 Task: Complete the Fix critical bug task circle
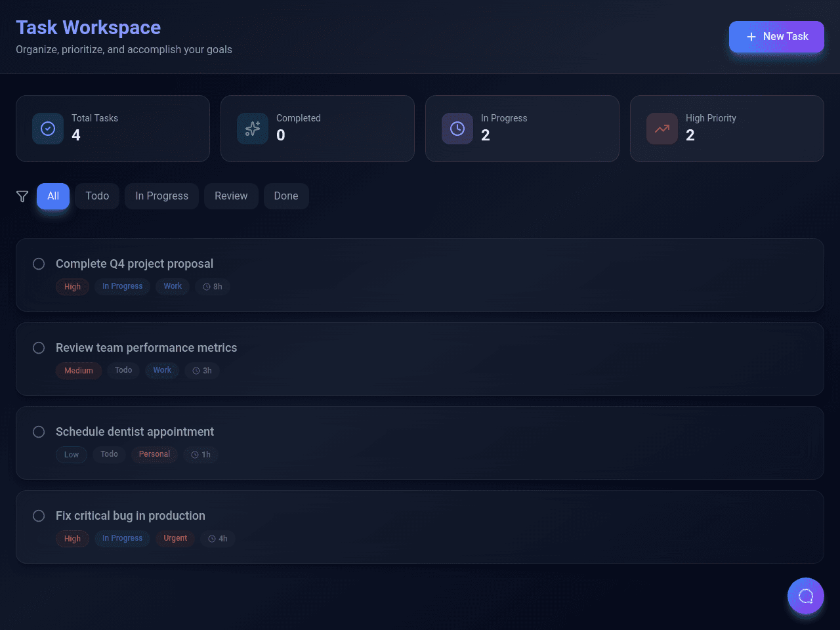point(39,516)
